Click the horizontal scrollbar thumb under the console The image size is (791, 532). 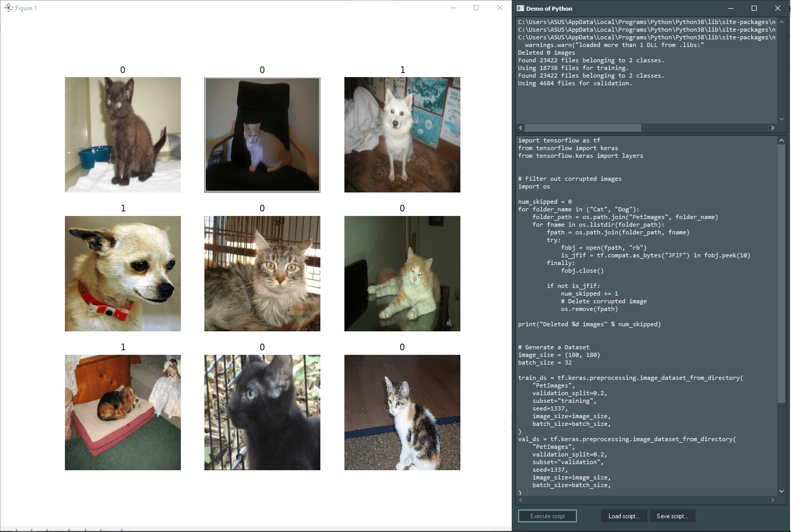(583, 128)
